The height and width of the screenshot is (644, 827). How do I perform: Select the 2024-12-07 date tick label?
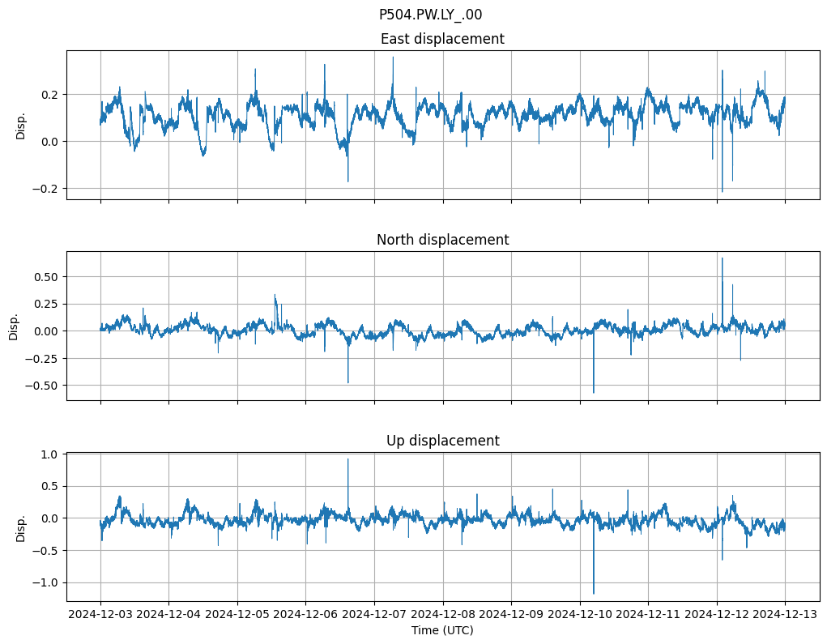(374, 615)
